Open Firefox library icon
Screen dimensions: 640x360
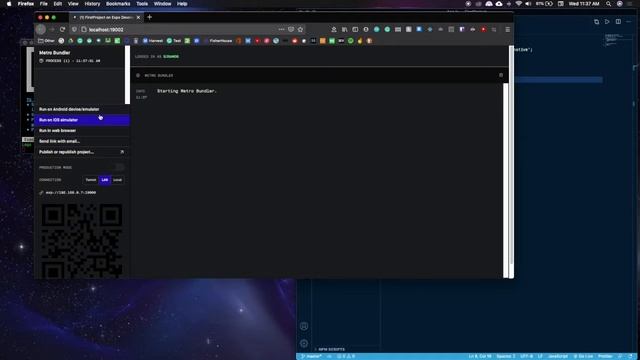(x=344, y=29)
